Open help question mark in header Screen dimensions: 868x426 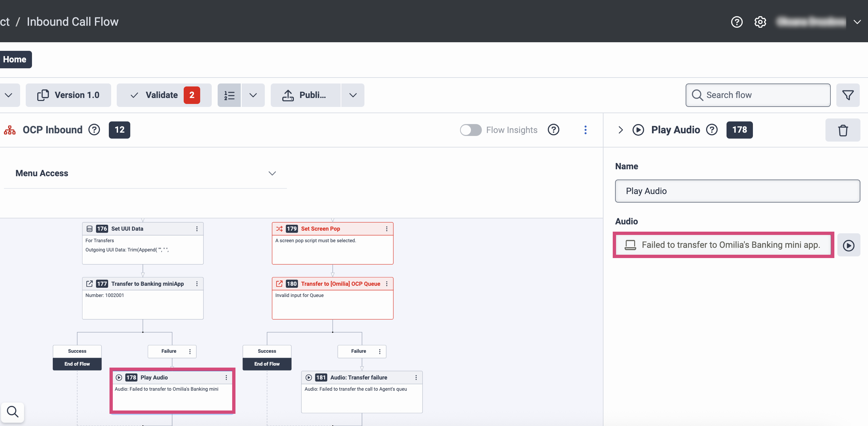click(737, 22)
